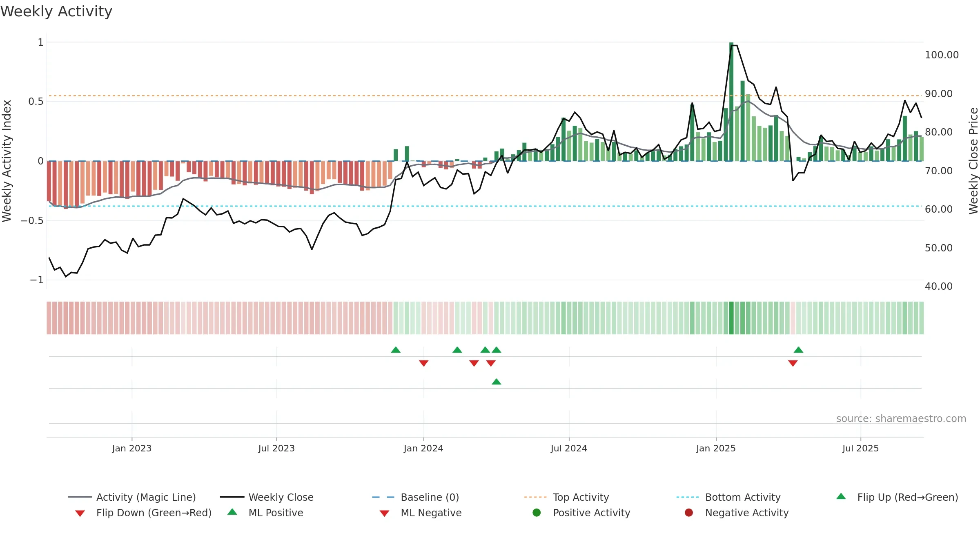The height and width of the screenshot is (551, 980).
Task: Toggle ML Negative legend entry
Action: [x=421, y=513]
